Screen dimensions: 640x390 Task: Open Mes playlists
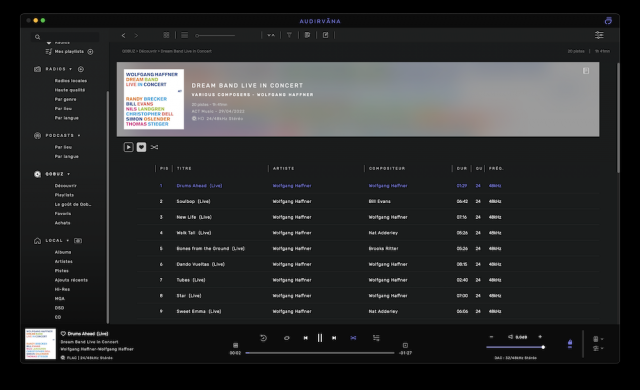pyautogui.click(x=69, y=51)
